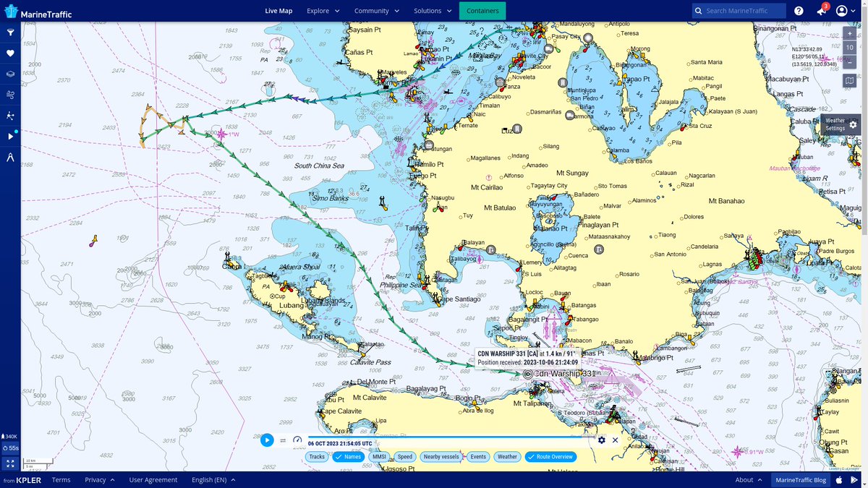Viewport: 868px width, 488px height.
Task: Open the vessel filters panel
Action: tap(10, 33)
